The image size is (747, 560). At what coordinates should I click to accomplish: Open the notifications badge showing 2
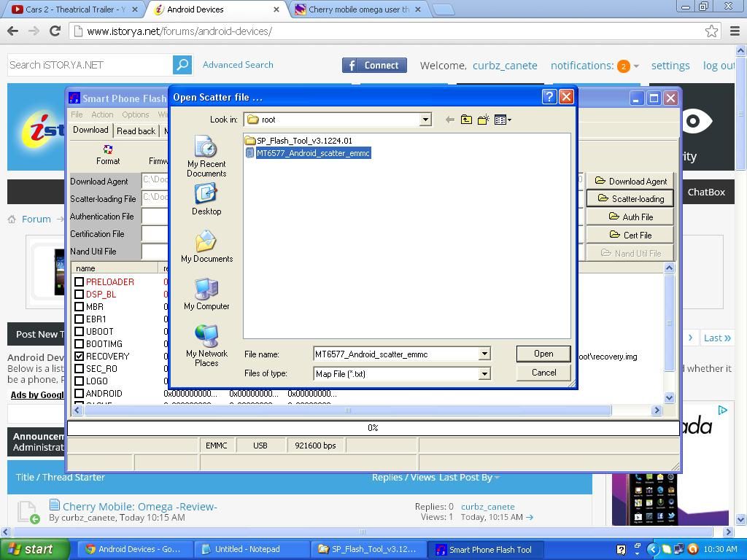623,66
